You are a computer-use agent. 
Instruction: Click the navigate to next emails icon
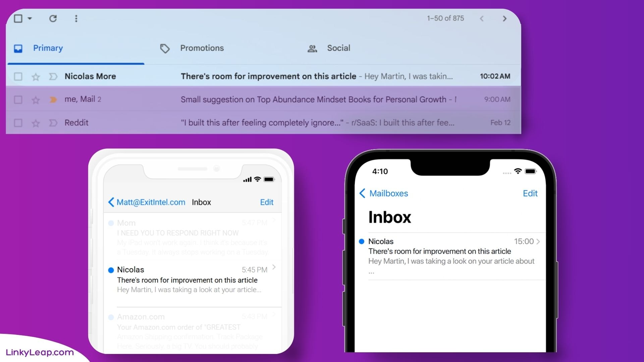(x=504, y=18)
